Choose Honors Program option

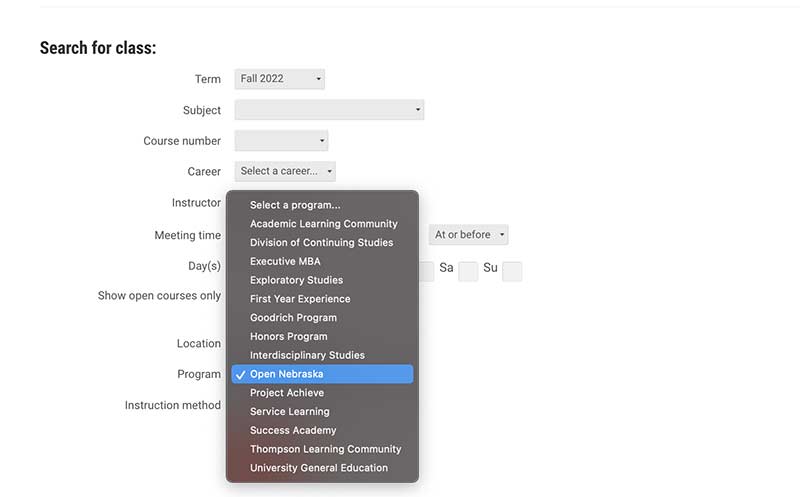pos(322,337)
